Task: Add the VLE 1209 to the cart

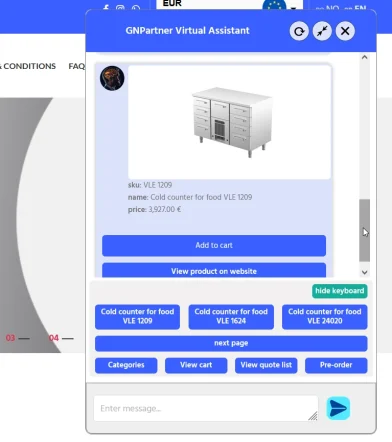Action: pos(214,246)
